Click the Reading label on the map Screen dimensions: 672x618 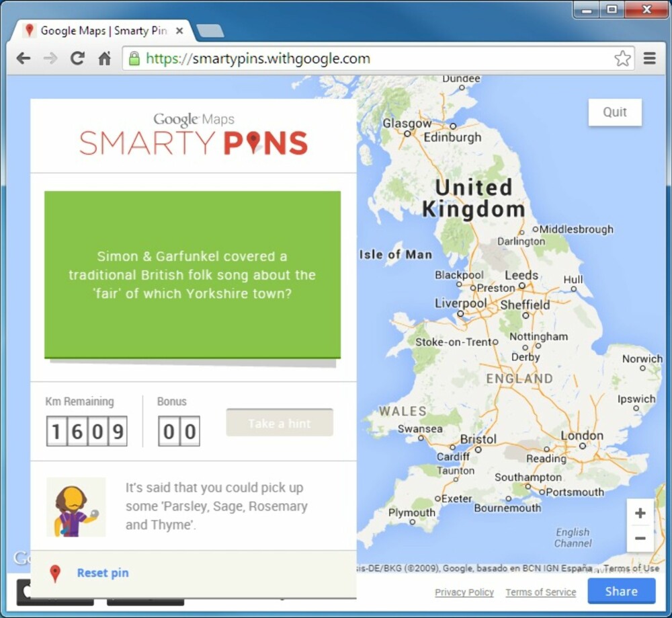coord(546,459)
